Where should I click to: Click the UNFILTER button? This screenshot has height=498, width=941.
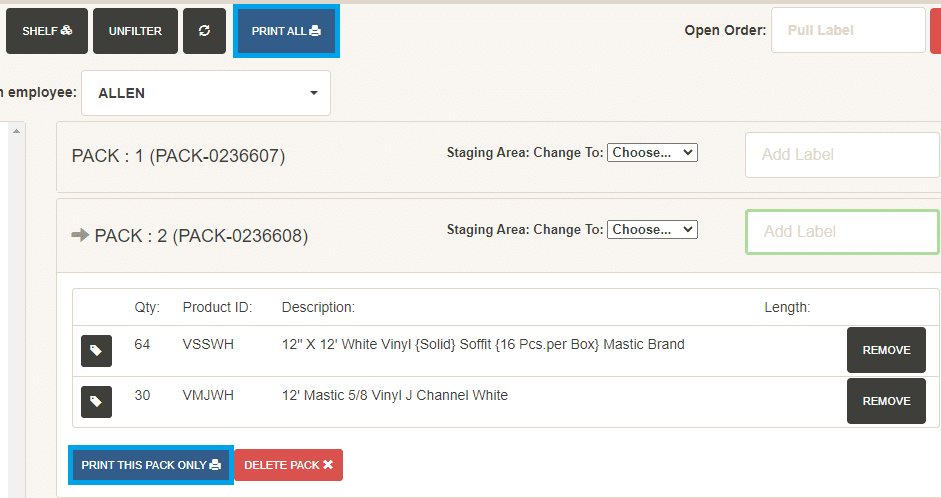point(135,31)
